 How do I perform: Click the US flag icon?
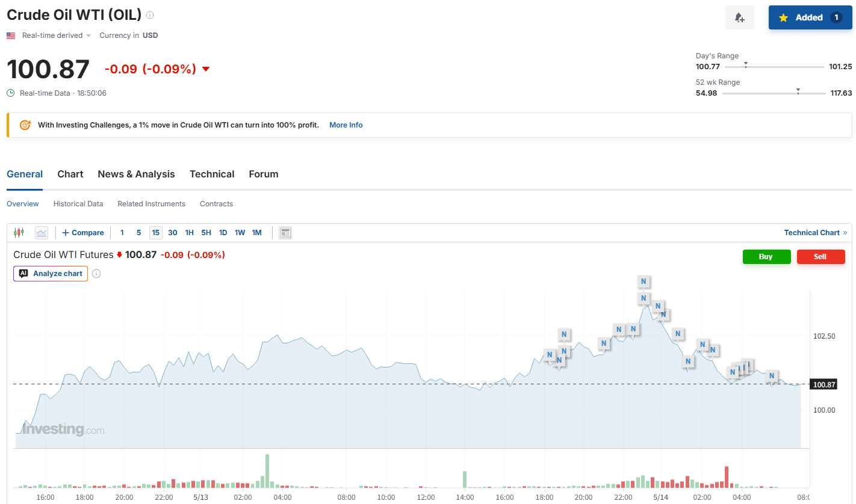pyautogui.click(x=11, y=35)
